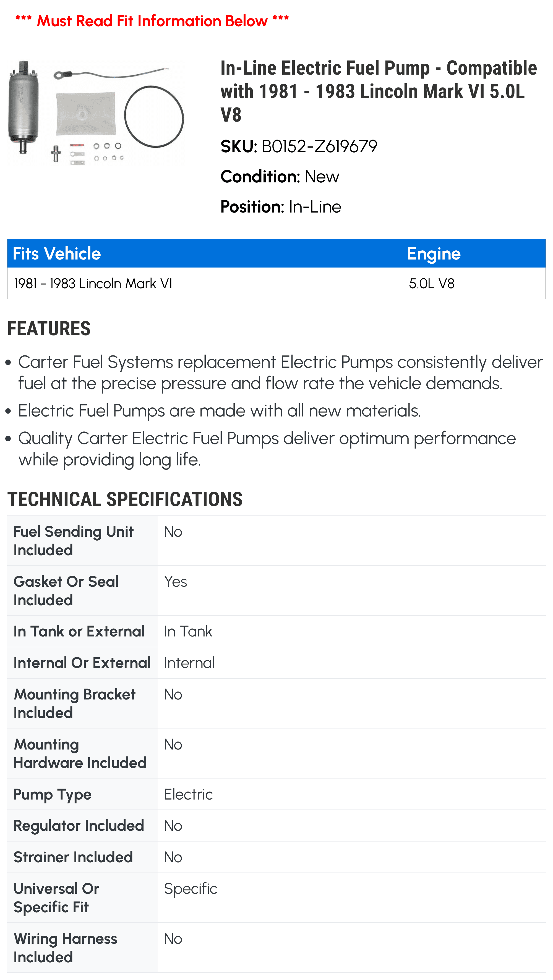Click the red Must Read Fit Information notice

click(x=152, y=20)
